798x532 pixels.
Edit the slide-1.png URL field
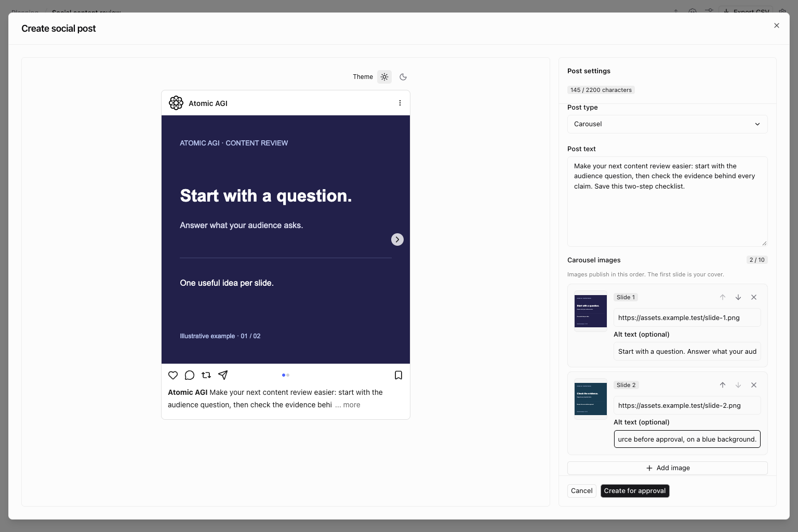click(687, 317)
